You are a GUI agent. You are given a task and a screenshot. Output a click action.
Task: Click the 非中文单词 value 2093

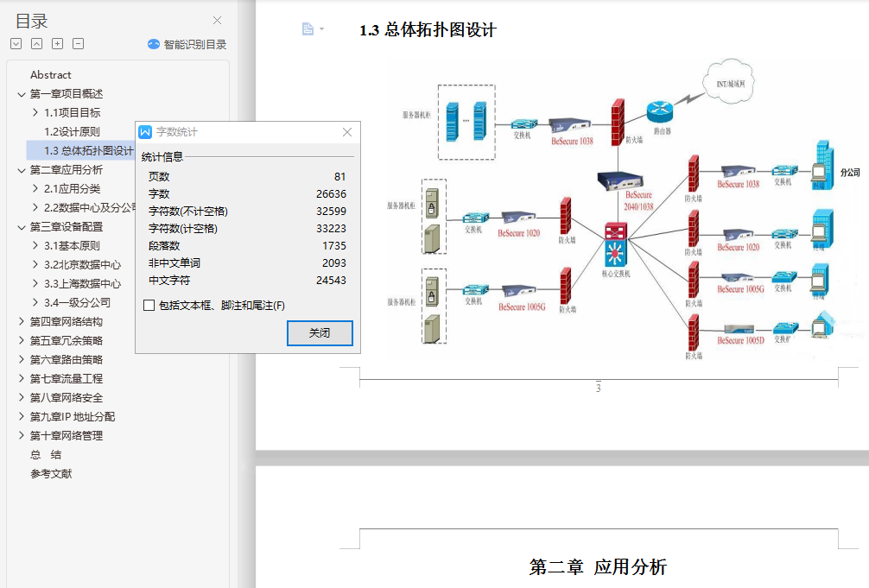tap(333, 262)
